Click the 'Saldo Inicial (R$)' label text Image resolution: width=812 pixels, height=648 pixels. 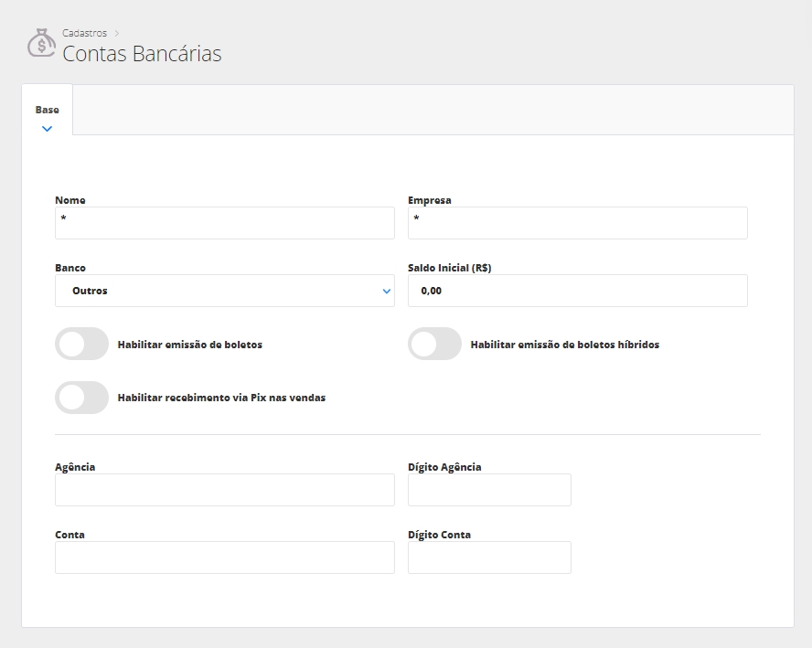[x=449, y=268]
